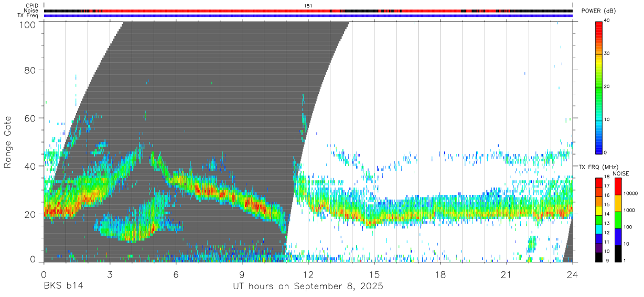Click the green swatch of NOISE legend
This screenshot has height=297, width=644.
point(619,220)
